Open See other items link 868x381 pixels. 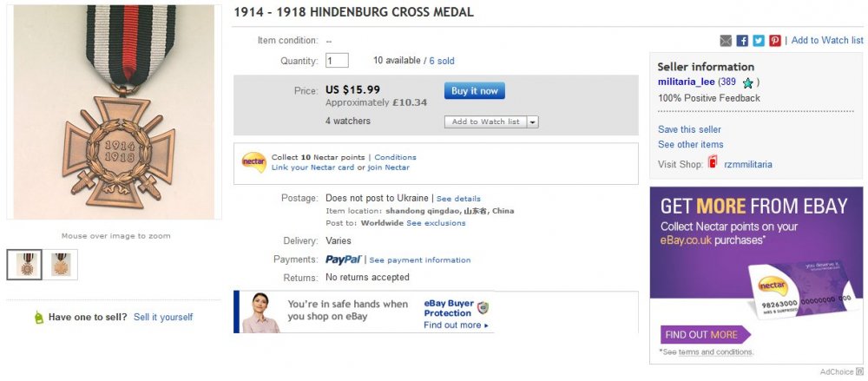pyautogui.click(x=690, y=145)
